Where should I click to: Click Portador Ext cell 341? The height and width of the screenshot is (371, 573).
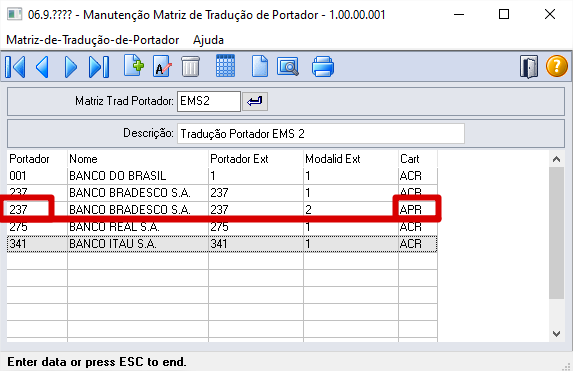(x=256, y=244)
